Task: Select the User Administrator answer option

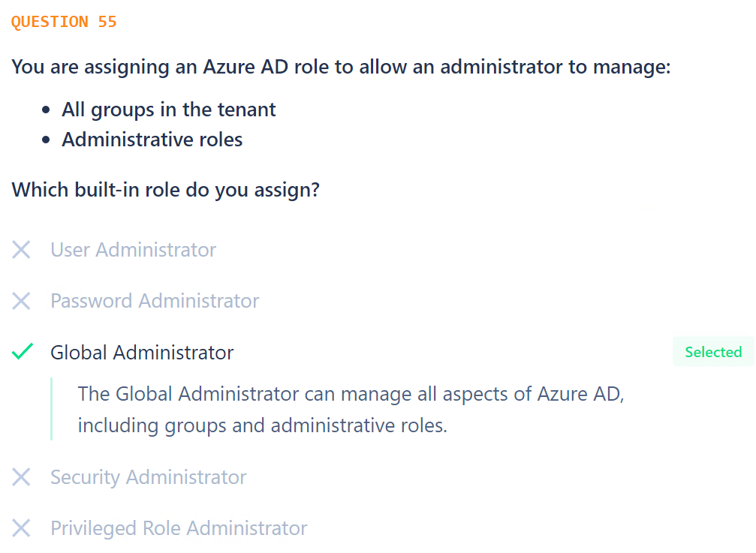Action: pos(134,250)
